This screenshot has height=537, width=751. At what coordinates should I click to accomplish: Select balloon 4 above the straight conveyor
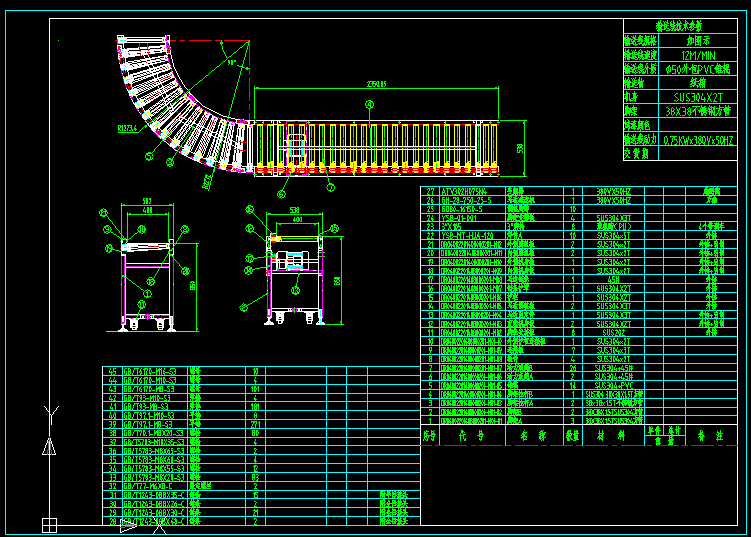tap(369, 104)
